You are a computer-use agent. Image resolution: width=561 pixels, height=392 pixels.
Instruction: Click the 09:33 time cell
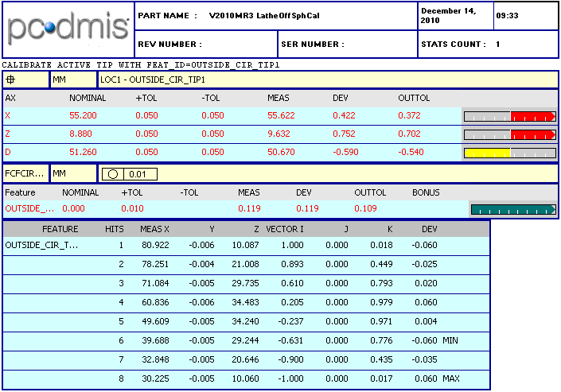click(x=525, y=16)
